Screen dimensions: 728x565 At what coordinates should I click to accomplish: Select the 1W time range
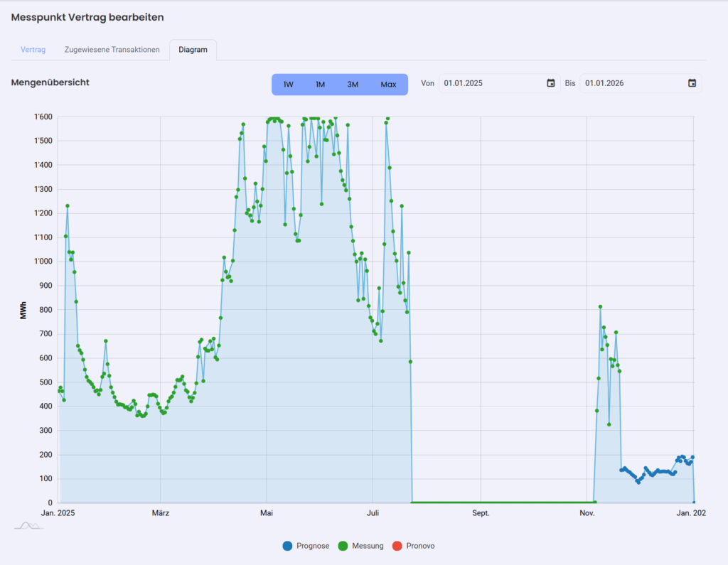point(289,85)
